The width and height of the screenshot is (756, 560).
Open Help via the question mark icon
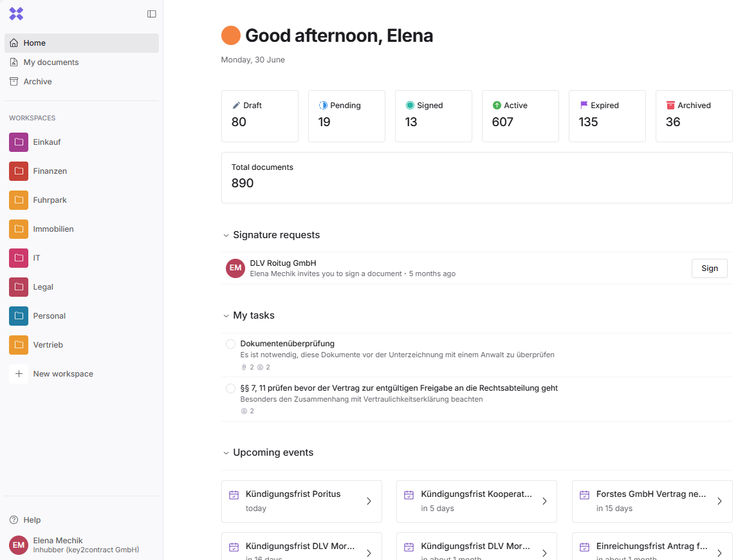pos(14,520)
